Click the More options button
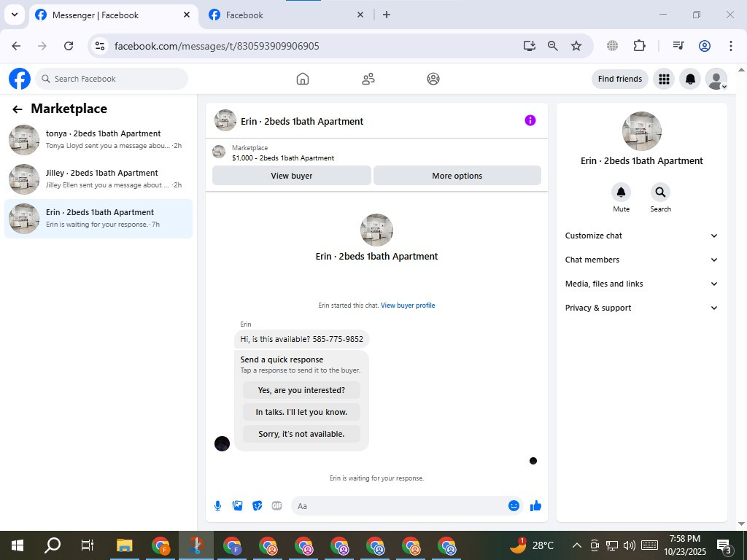Image resolution: width=747 pixels, height=560 pixels. click(x=457, y=176)
